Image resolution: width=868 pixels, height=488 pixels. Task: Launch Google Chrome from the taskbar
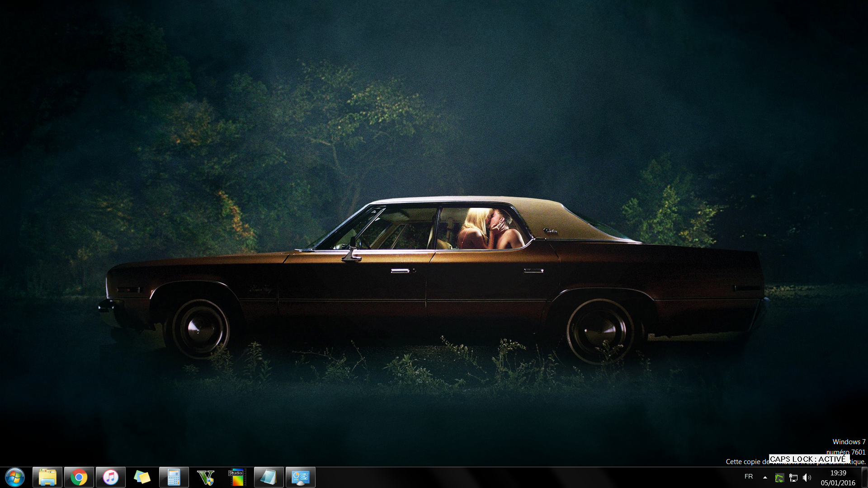point(79,477)
